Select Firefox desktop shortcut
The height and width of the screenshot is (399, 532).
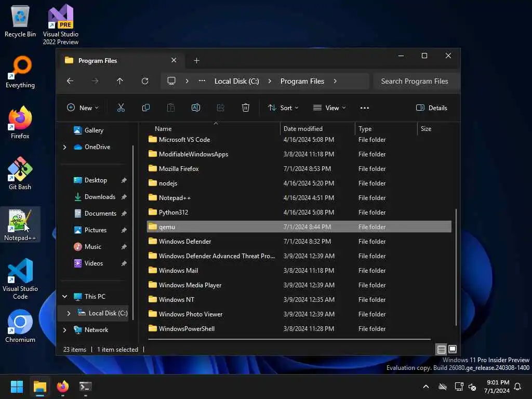point(20,123)
